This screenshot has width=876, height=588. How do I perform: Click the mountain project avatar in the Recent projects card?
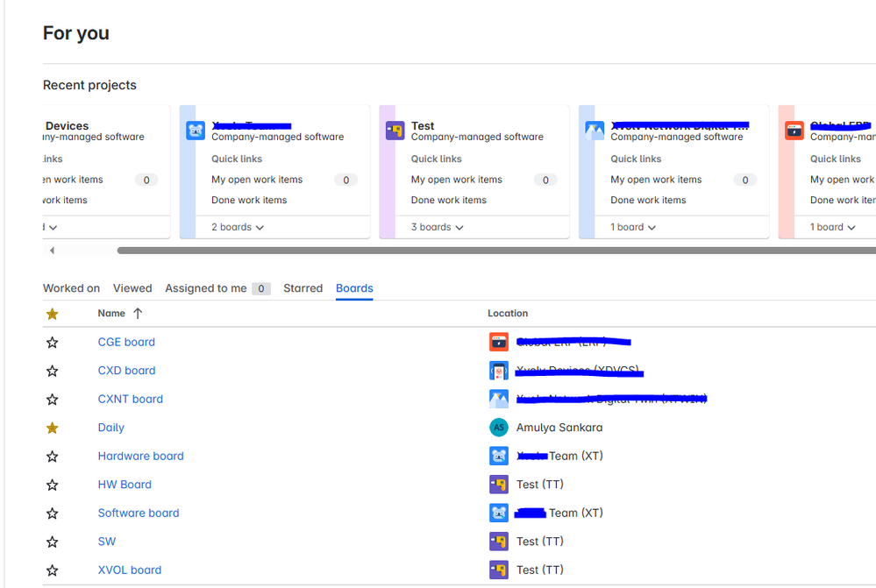(x=595, y=131)
